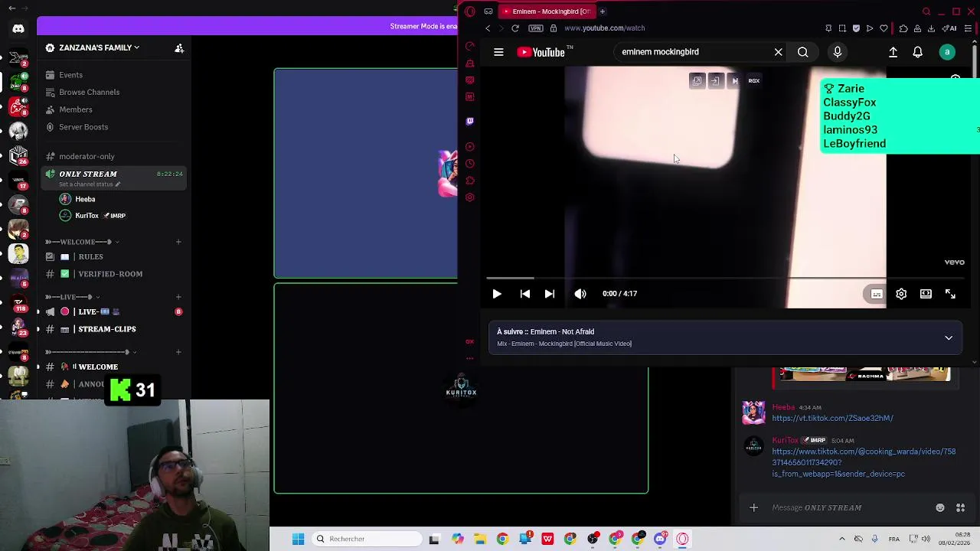Toggle the Opera VPN badge
Screen dimensions: 980x551
536,28
